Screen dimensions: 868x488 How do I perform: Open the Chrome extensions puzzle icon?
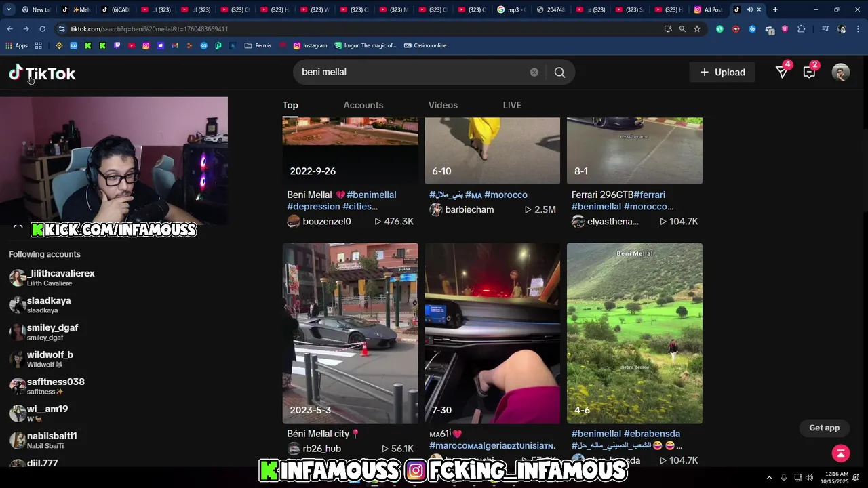pos(802,29)
